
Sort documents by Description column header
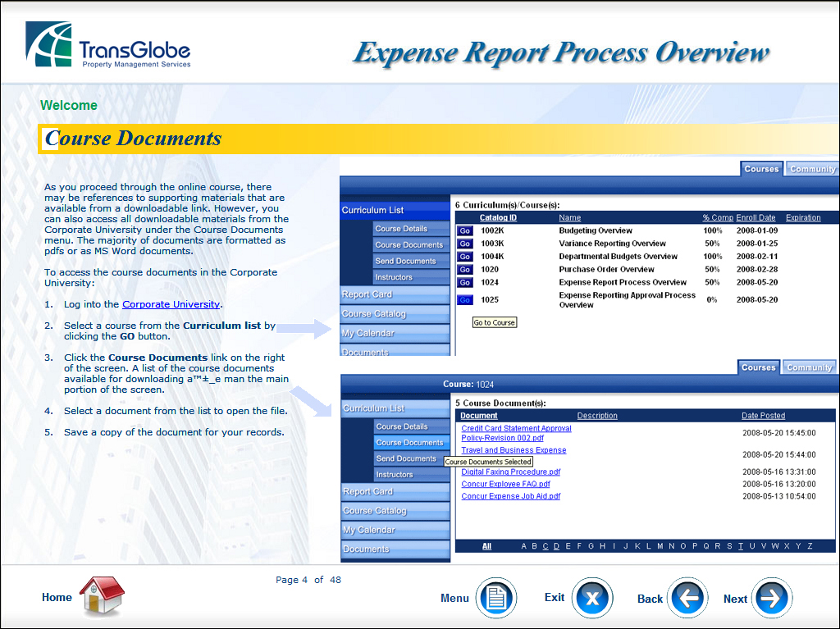click(x=597, y=416)
